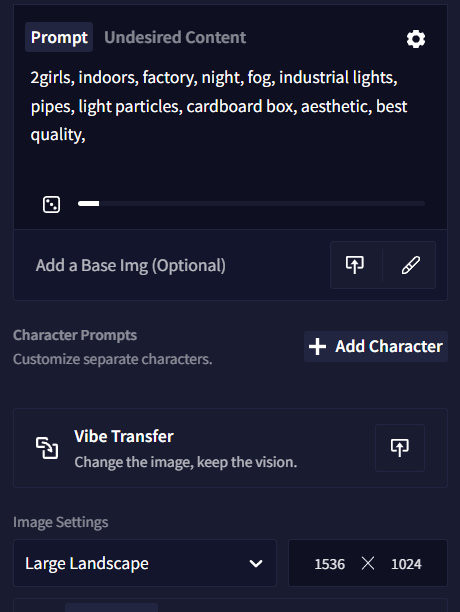Open prompt settings via the gear icon

[x=416, y=39]
